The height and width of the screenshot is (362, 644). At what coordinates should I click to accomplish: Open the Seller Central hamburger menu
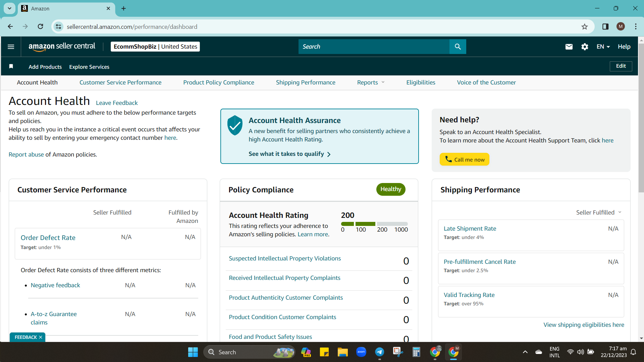(11, 47)
